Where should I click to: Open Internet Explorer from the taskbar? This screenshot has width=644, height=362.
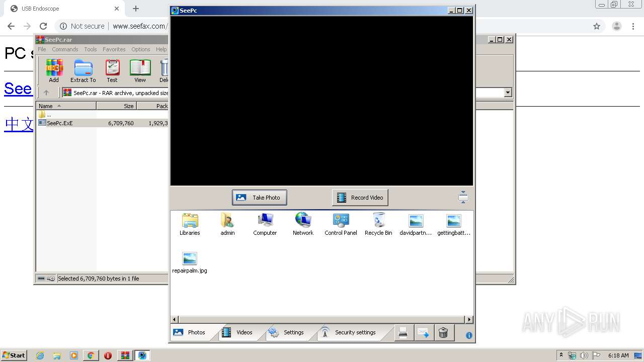point(40,355)
